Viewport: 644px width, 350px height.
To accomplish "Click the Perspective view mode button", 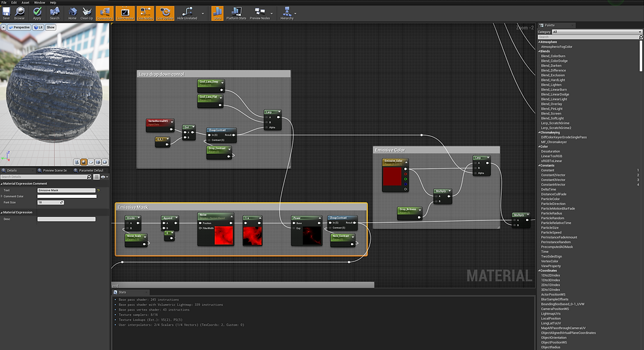I will pyautogui.click(x=19, y=28).
